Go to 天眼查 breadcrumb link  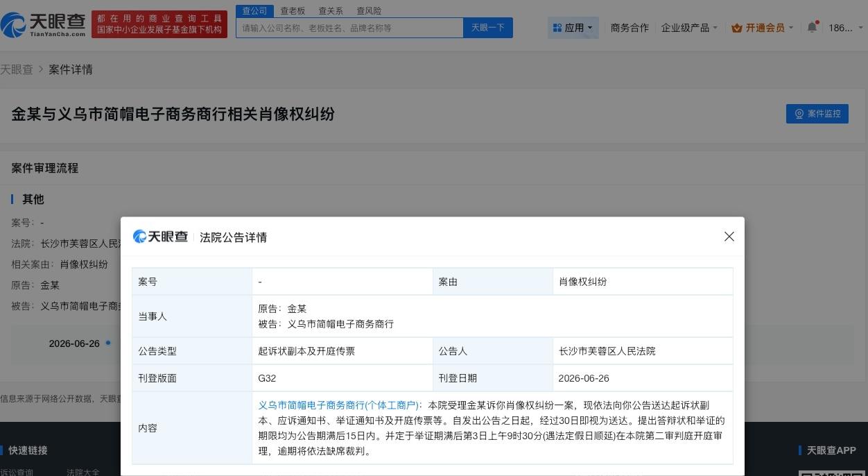[x=17, y=69]
